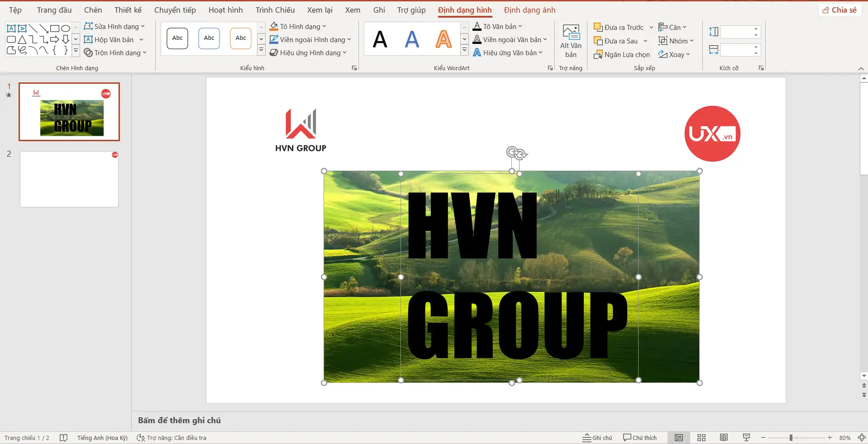Click the zoom slider handle
The height and width of the screenshot is (444, 868).
[x=791, y=438]
